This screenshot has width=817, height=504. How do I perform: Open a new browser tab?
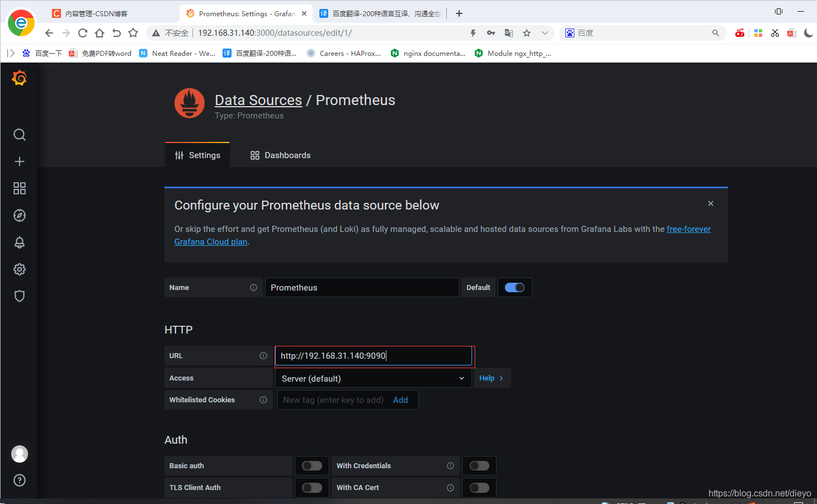tap(459, 13)
